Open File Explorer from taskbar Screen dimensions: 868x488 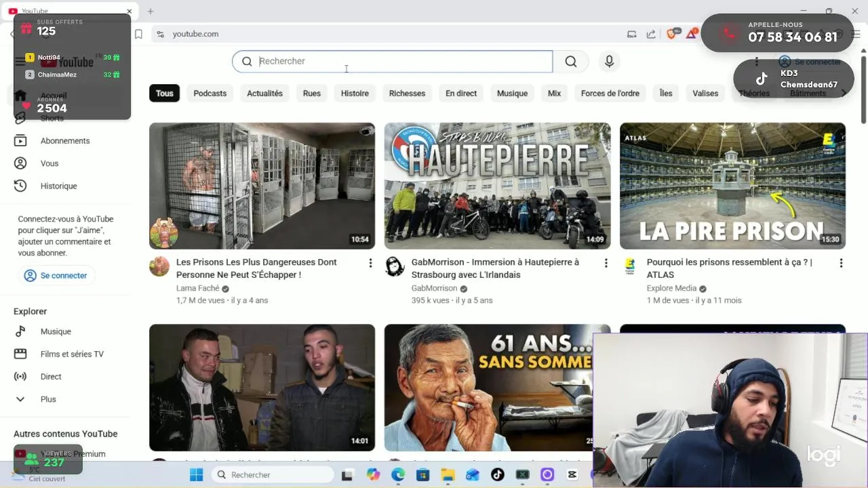coord(448,474)
